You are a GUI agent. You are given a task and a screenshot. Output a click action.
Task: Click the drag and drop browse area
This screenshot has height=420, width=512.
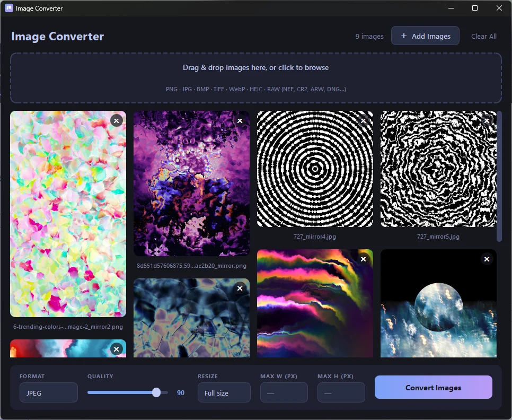pyautogui.click(x=255, y=78)
